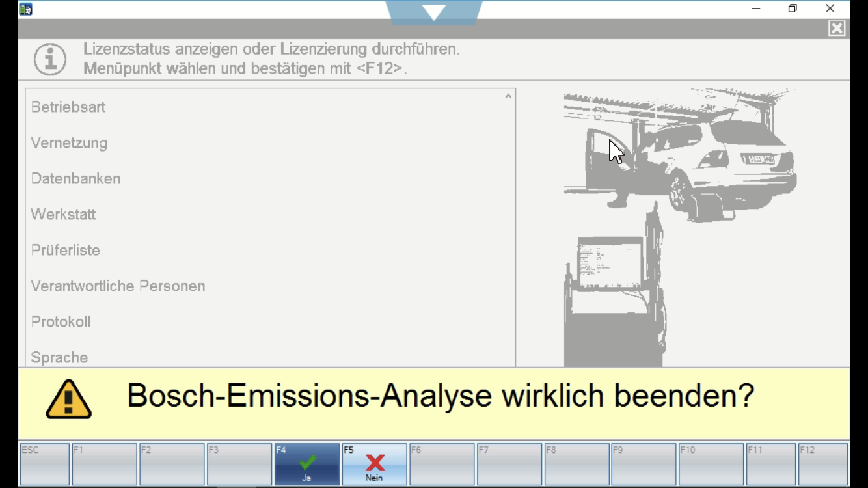Click the empty F11 function key
The image size is (868, 488).
coord(771,464)
